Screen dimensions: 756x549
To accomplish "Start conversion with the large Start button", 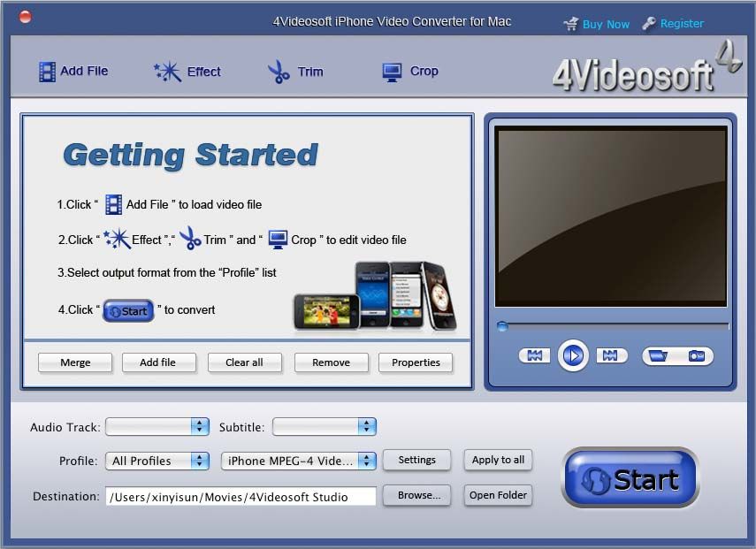I will point(630,477).
